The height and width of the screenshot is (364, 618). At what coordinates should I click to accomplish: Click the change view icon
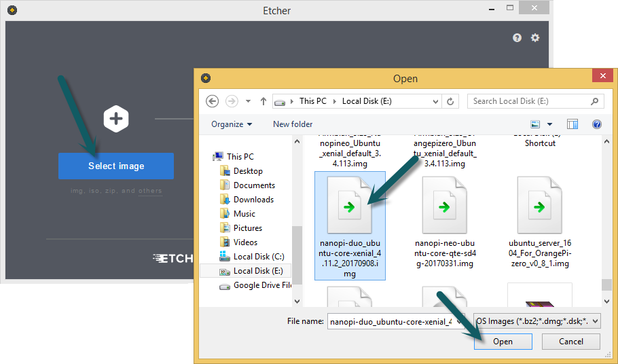535,124
